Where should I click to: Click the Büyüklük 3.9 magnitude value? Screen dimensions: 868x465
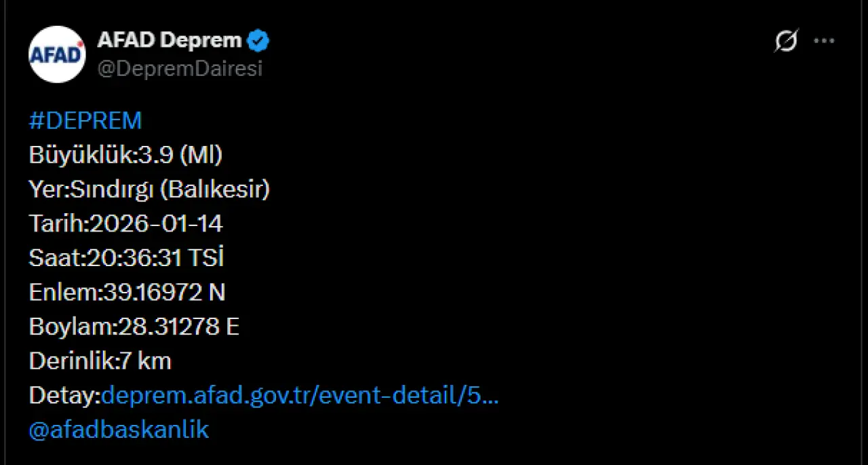[156, 155]
